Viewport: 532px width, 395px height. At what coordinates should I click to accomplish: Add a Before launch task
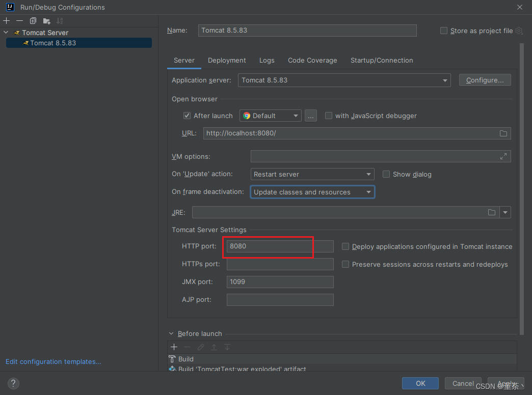(x=174, y=347)
